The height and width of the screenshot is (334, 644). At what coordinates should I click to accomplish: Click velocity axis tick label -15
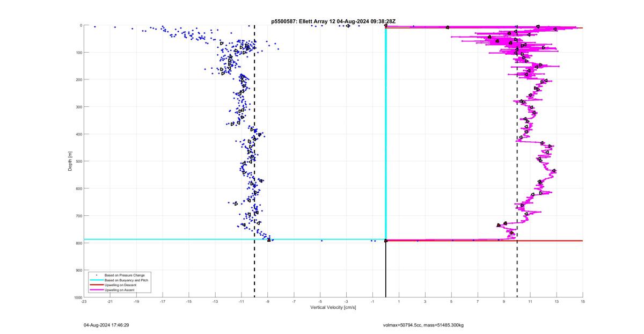click(189, 302)
